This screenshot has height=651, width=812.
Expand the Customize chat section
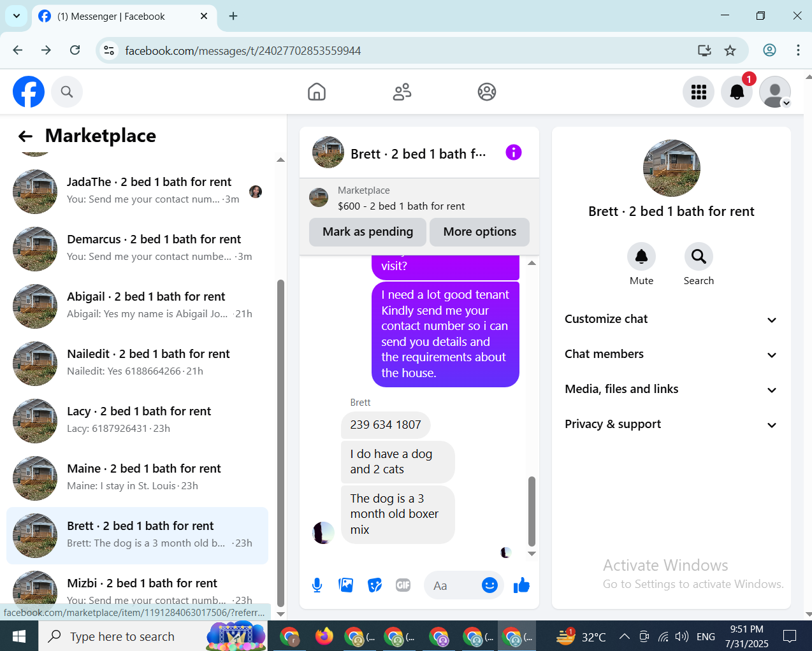pos(671,319)
